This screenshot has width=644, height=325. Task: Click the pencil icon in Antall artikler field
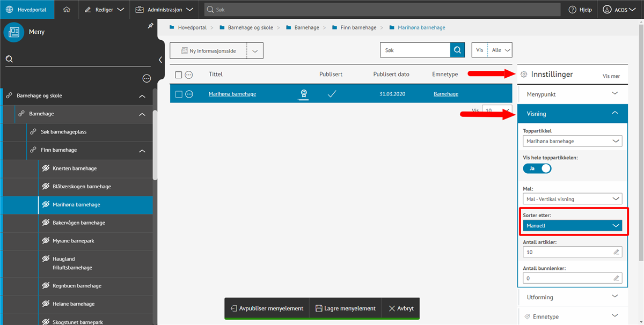[616, 252]
